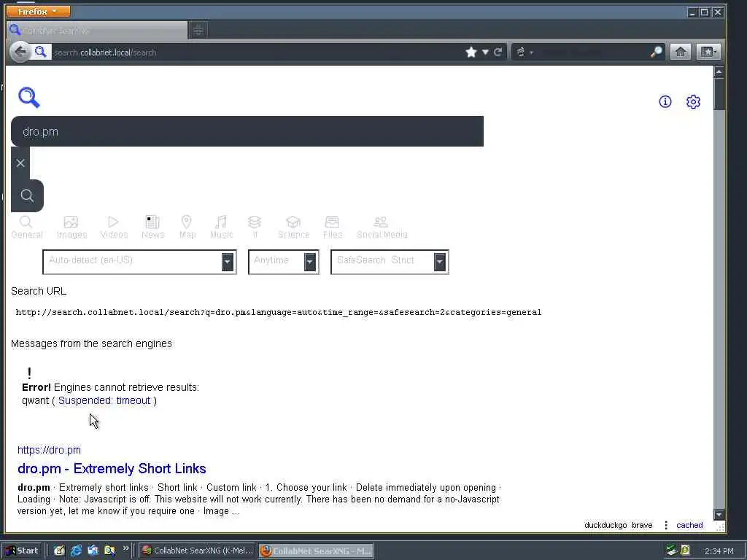Click the address bar showing search.collabnet.local/search
This screenshot has width=747, height=560.
258,52
